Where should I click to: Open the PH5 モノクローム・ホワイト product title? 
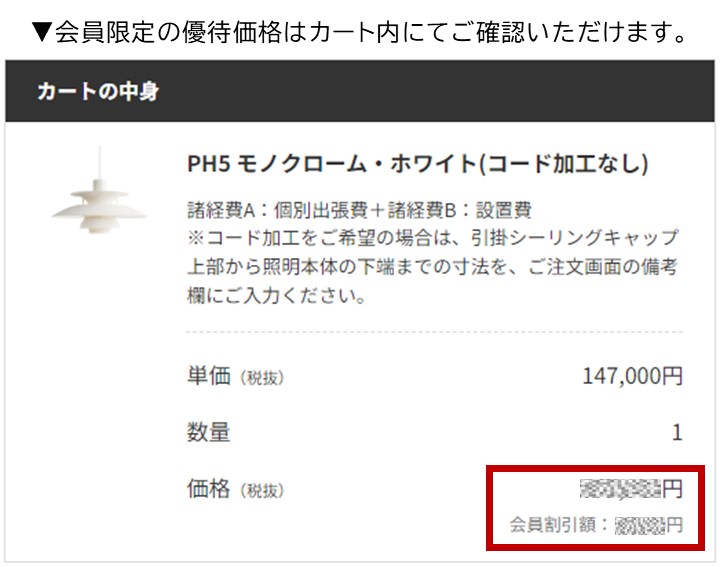coord(417,164)
